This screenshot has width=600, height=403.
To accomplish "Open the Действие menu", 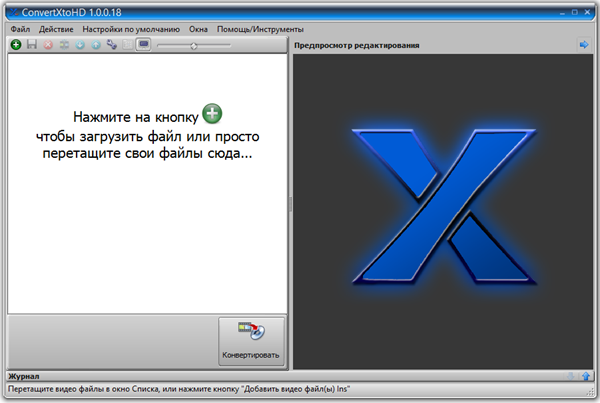I will click(56, 30).
